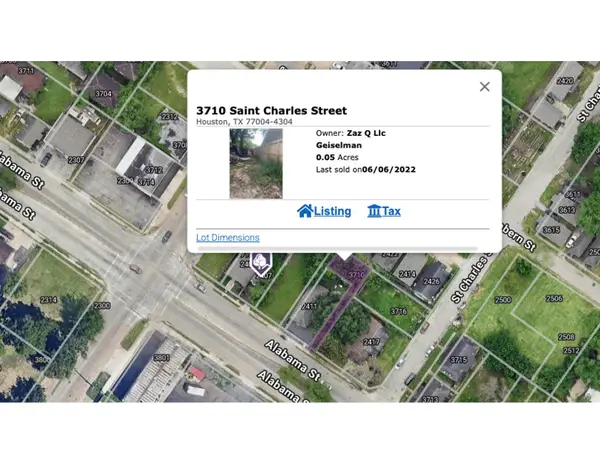Viewport: 600px width, 464px height.
Task: Open the Listing link
Action: [332, 212]
